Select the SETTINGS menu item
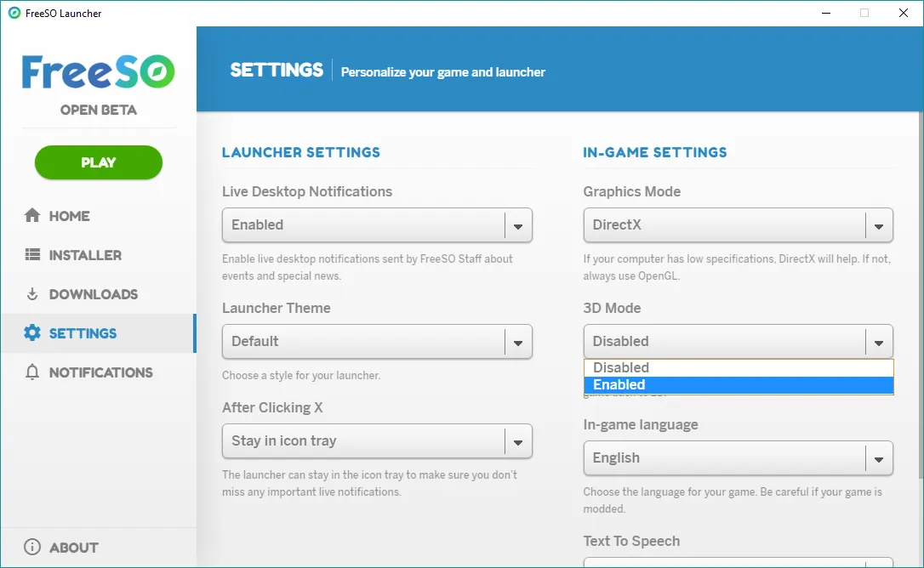 [x=99, y=333]
